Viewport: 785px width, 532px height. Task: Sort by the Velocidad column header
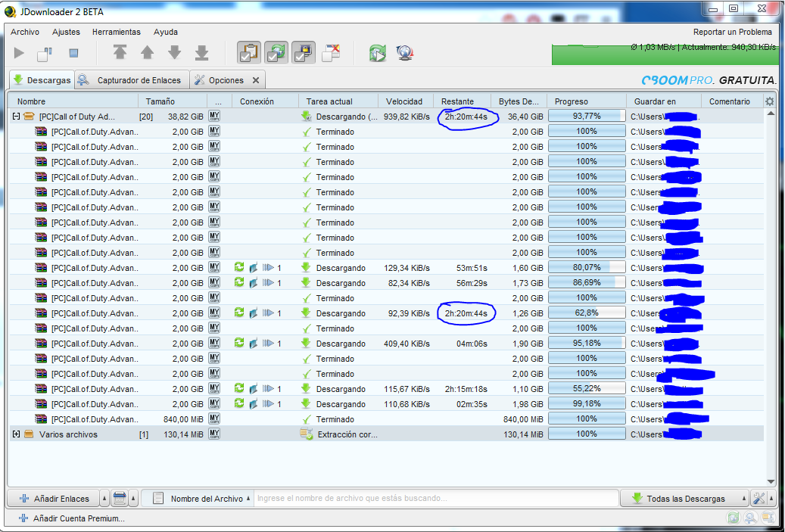(405, 101)
